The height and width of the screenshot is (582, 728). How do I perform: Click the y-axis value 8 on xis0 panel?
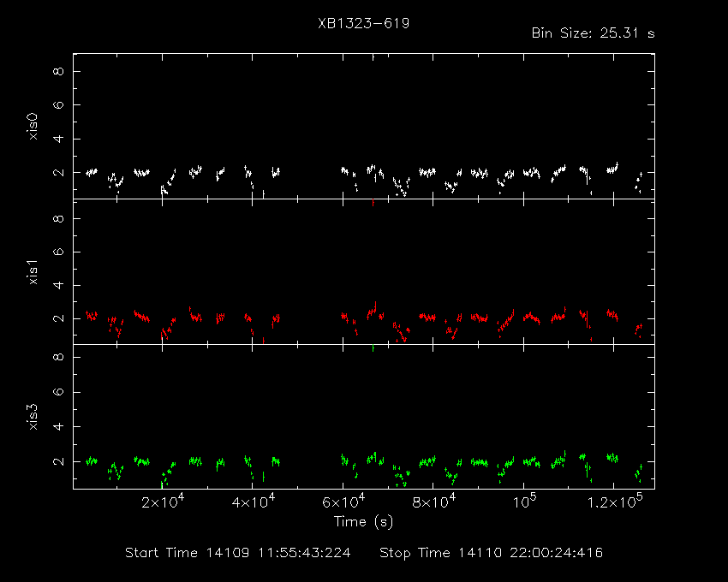tap(58, 72)
